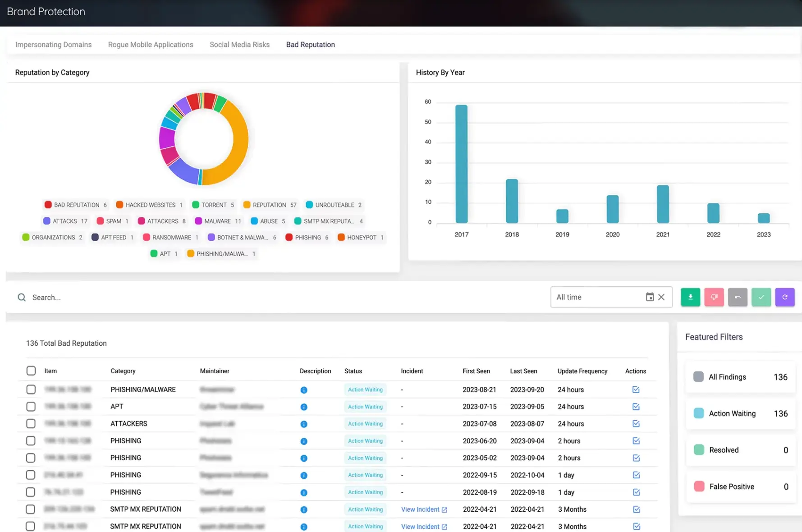Click action icon for APT row
The image size is (802, 532).
click(x=636, y=407)
